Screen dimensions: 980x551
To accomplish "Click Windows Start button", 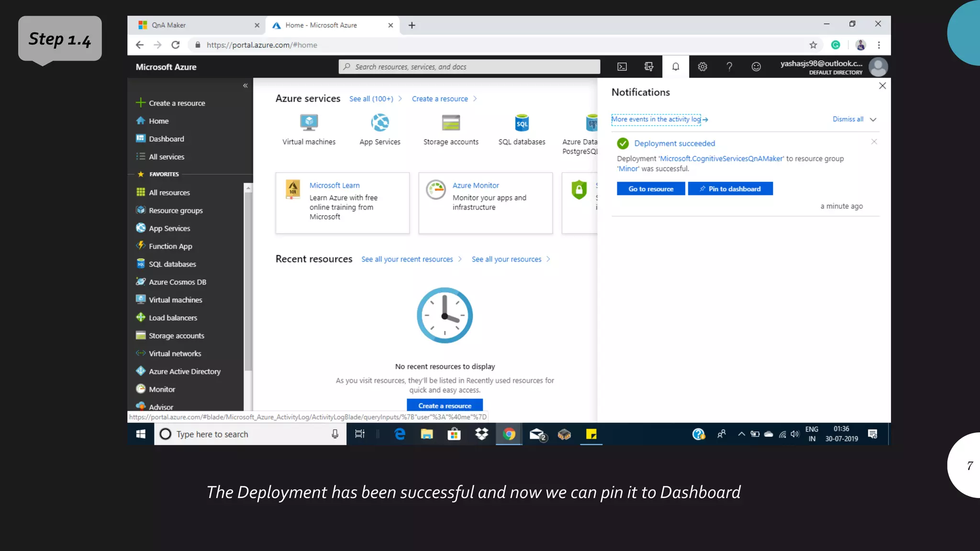I will click(x=141, y=434).
